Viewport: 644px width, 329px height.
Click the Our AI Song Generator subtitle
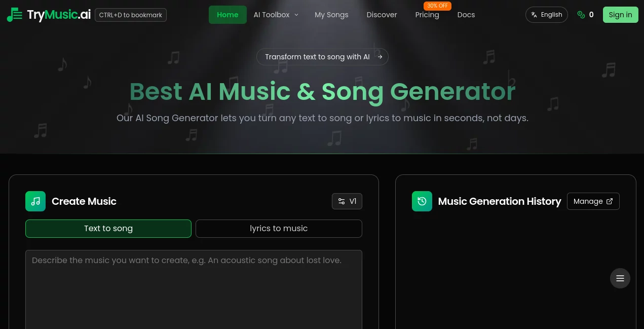322,118
